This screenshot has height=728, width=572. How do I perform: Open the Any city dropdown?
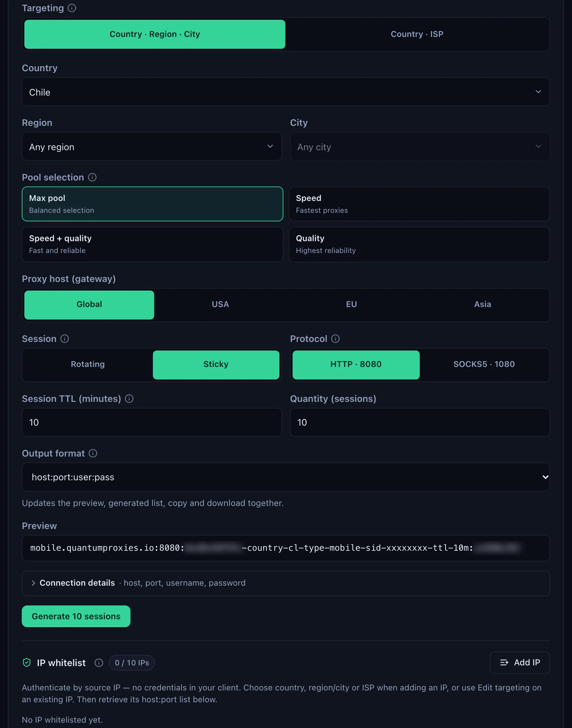click(x=420, y=147)
